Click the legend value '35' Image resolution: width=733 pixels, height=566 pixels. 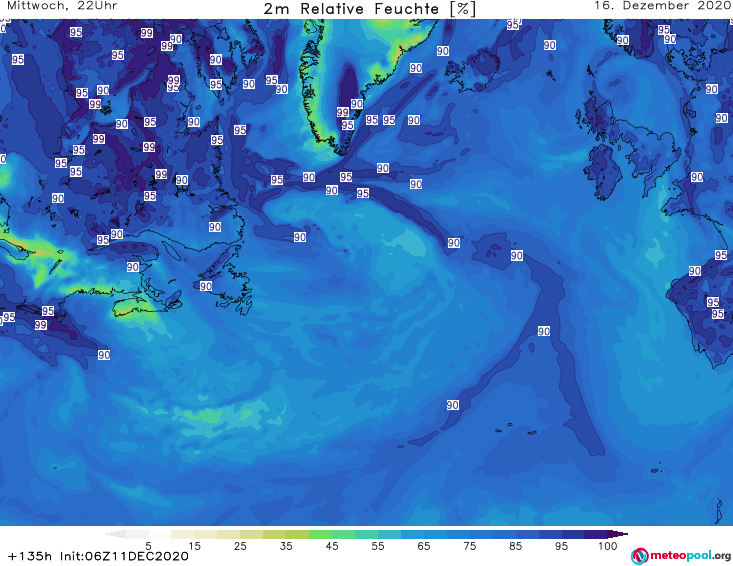point(286,545)
